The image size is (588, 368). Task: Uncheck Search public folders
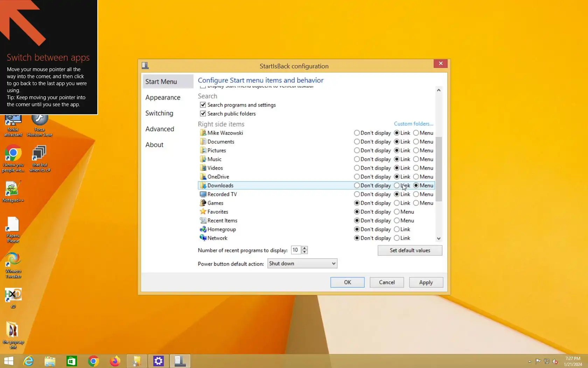[203, 114]
